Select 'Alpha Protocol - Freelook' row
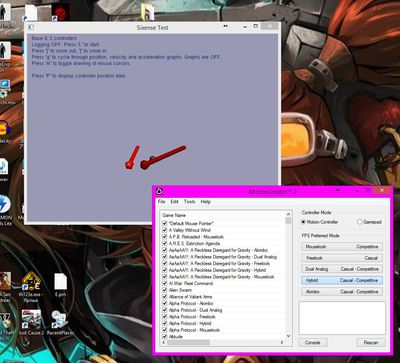 coord(192,317)
